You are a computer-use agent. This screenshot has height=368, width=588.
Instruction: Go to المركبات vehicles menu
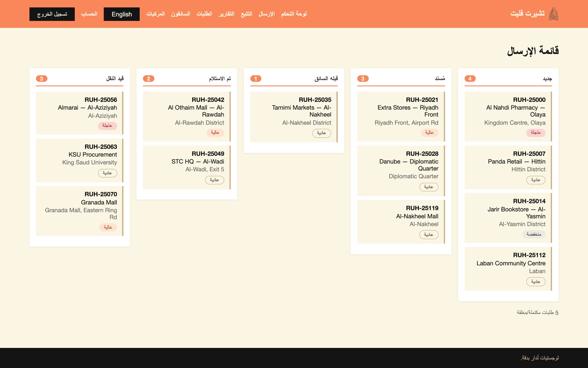155,14
